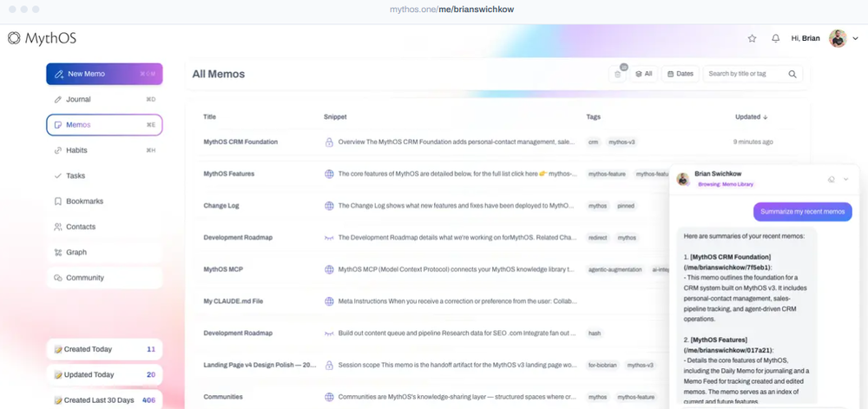Click Brian's profile avatar in the header
Image resolution: width=868 pixels, height=409 pixels.
(838, 39)
